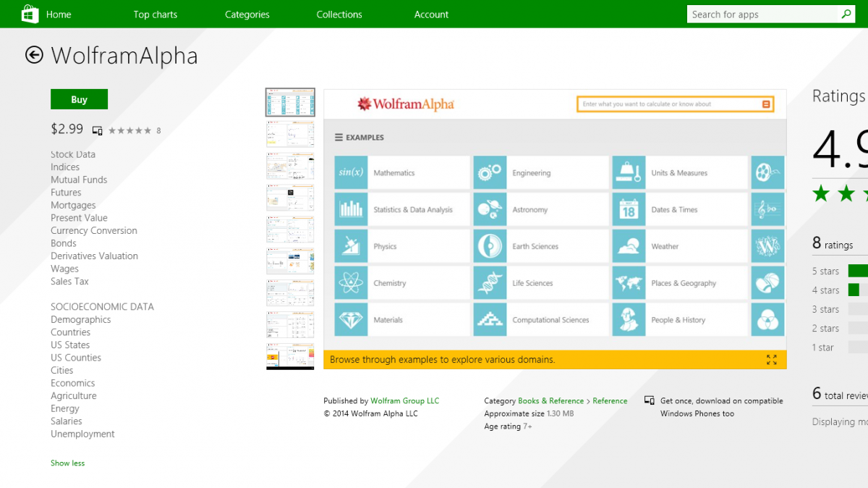Click the Mathematics tile label
The height and width of the screenshot is (488, 868).
click(x=394, y=173)
